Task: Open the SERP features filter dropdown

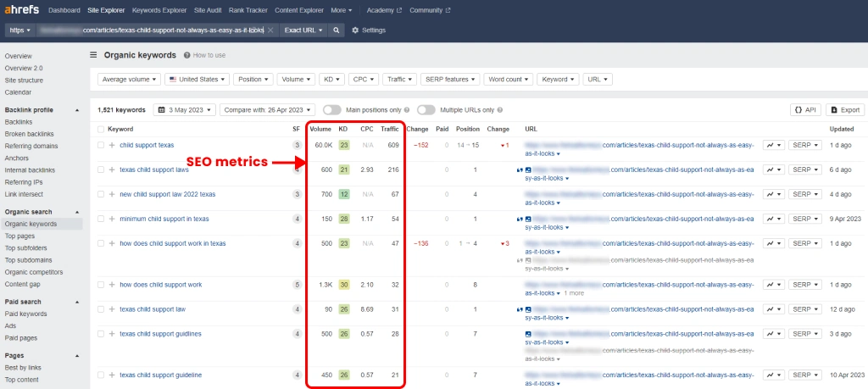Action: 450,79
